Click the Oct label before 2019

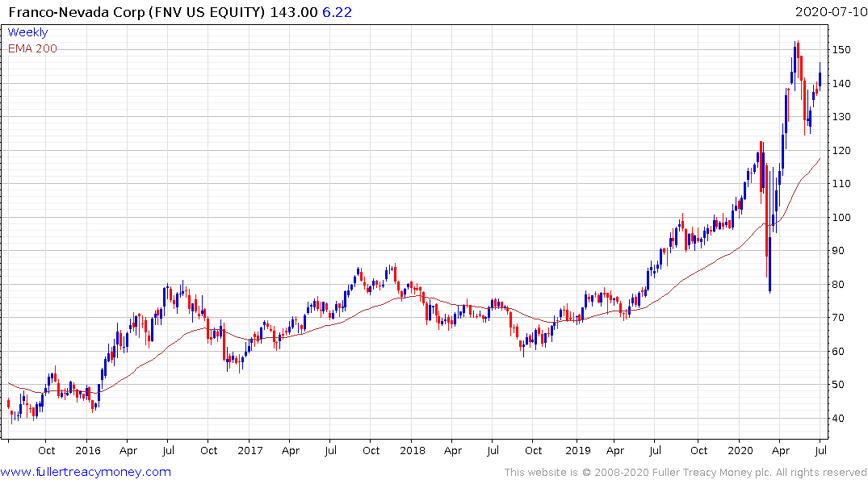point(533,451)
